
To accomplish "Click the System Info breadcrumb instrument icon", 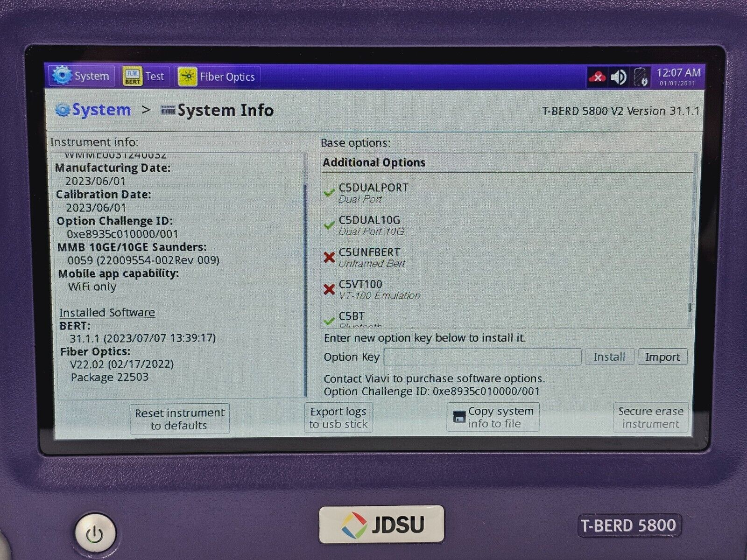I will (x=168, y=110).
